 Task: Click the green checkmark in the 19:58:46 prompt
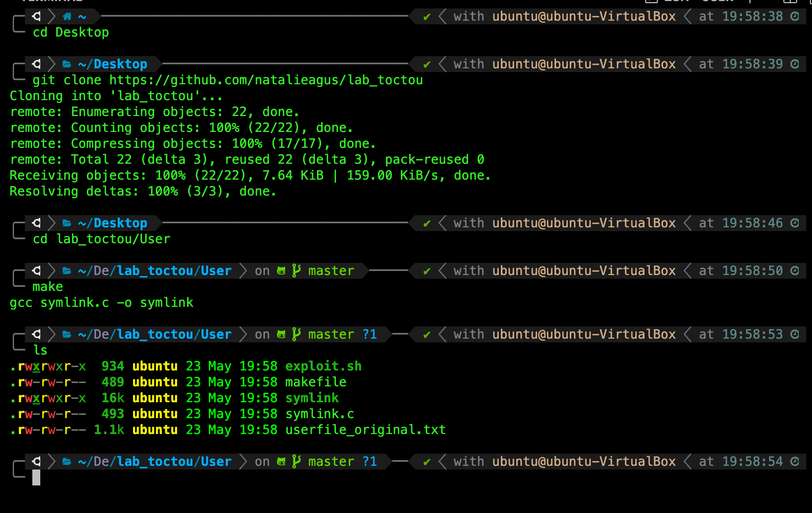click(x=427, y=224)
